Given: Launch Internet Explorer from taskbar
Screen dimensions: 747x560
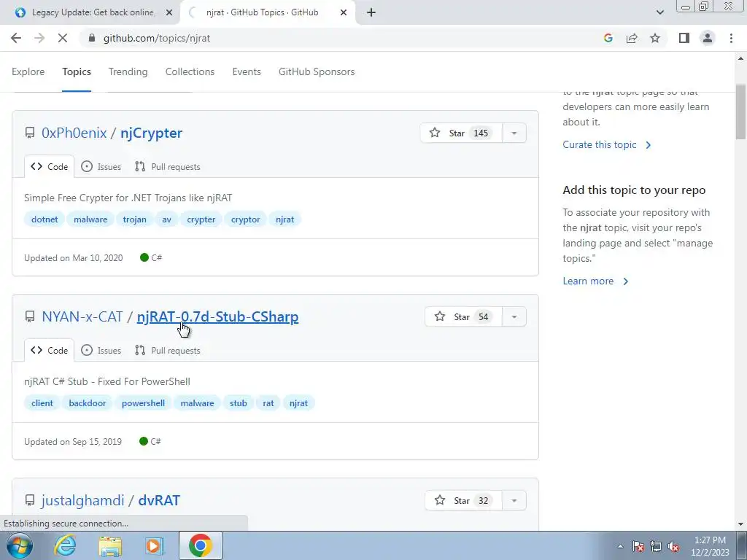Looking at the screenshot, I should pos(65,545).
